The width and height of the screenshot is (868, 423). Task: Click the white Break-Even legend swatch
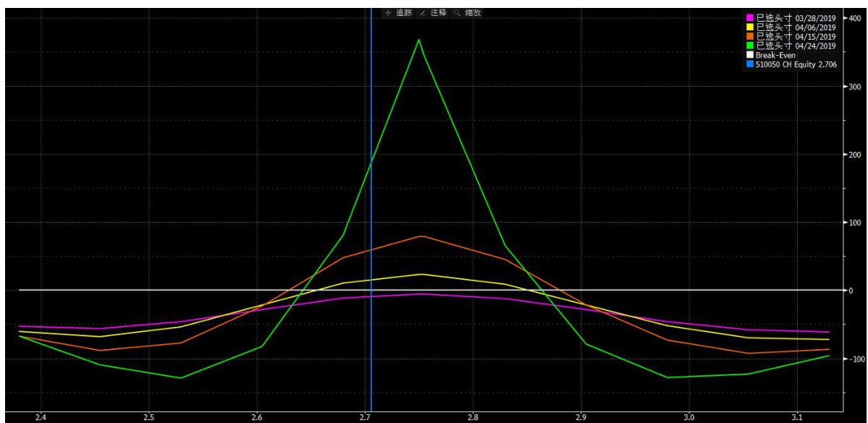tap(750, 55)
